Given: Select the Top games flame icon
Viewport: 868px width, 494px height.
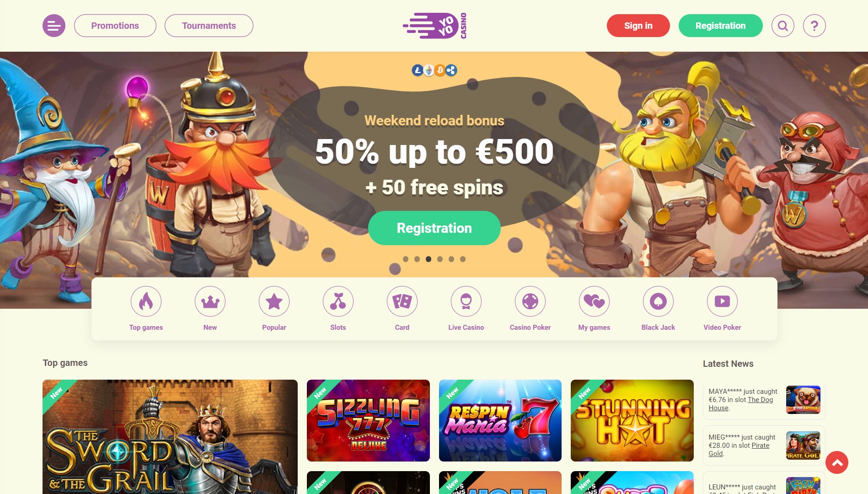Looking at the screenshot, I should [146, 301].
